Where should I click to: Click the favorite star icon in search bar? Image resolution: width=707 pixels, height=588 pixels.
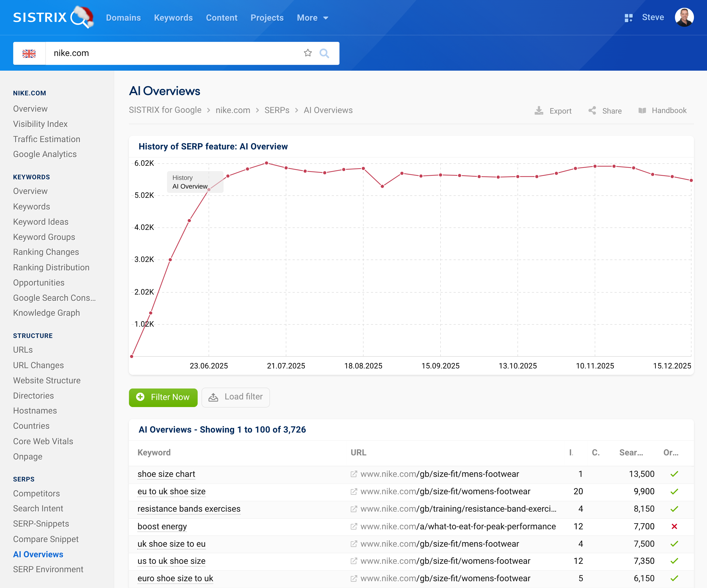tap(308, 53)
